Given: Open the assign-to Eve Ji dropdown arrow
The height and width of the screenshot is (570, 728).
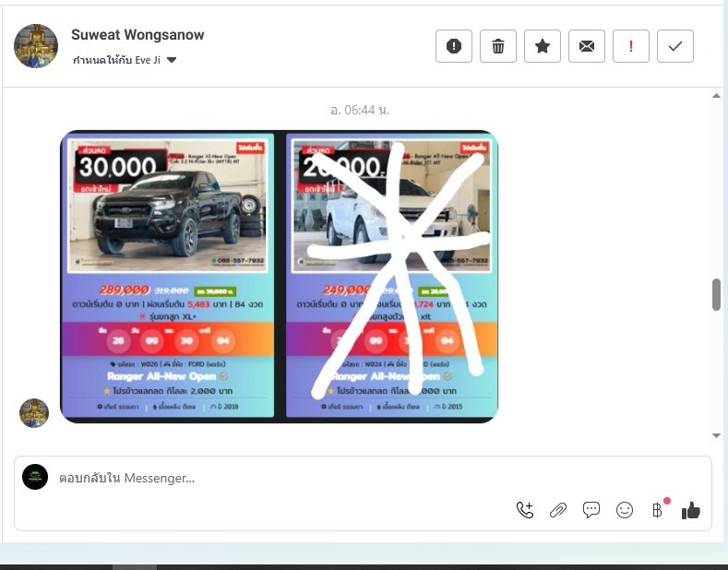Looking at the screenshot, I should click(x=172, y=60).
